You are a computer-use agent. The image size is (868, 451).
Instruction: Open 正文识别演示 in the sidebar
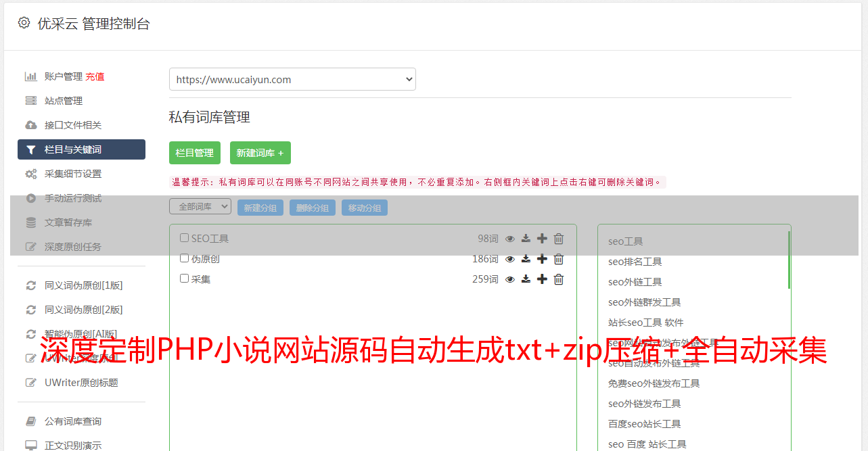pos(73,446)
